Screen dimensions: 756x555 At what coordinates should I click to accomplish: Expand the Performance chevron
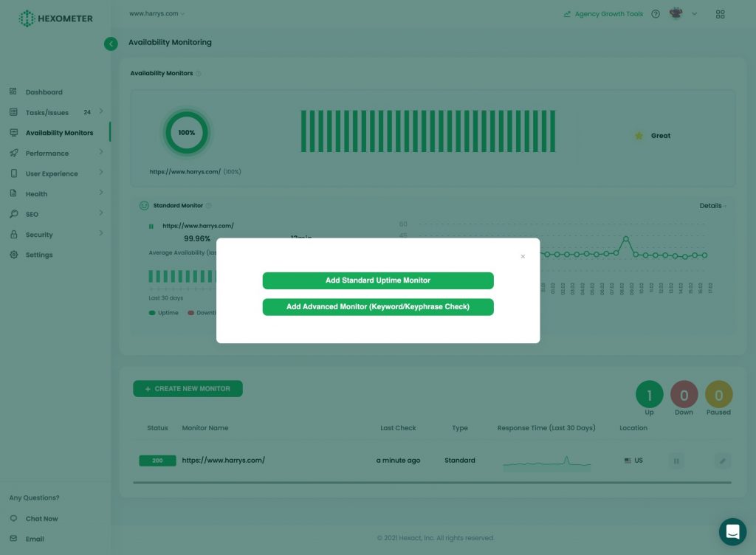100,152
